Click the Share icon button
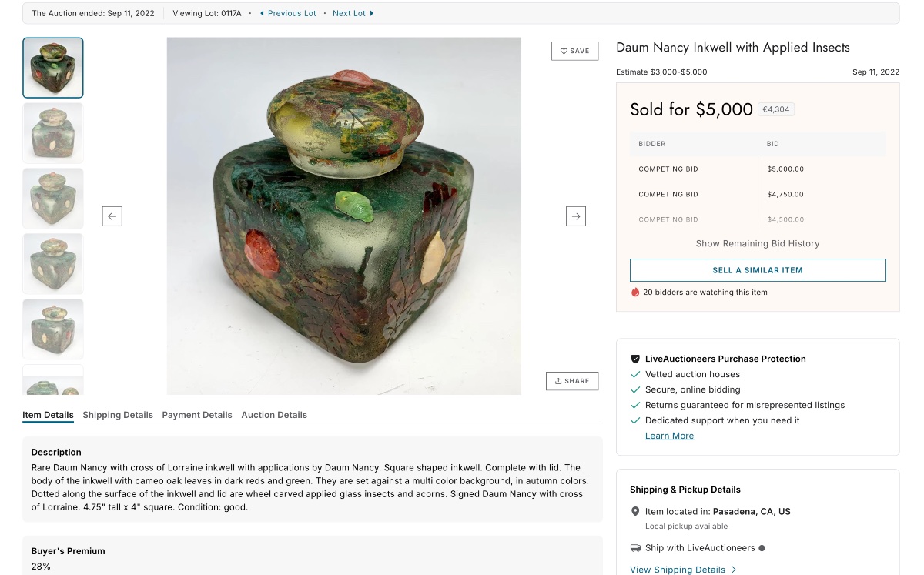Viewport: 924px width, 575px height. point(571,381)
